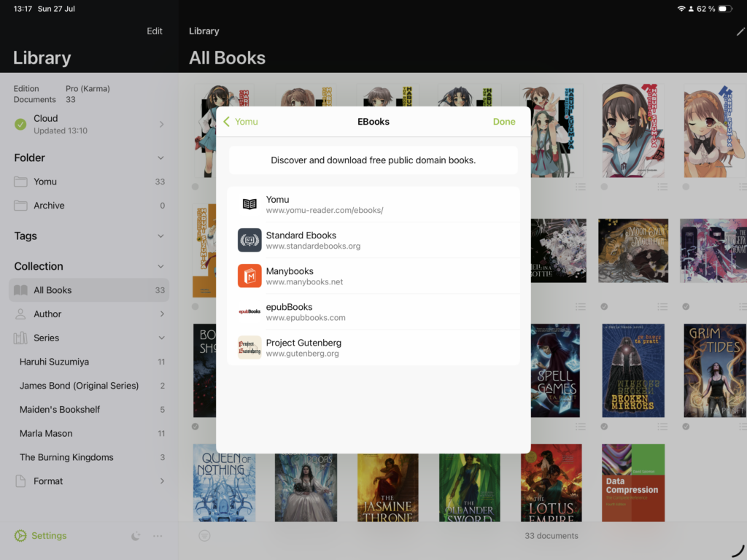Click the Format document icon
This screenshot has height=560, width=747.
20,481
